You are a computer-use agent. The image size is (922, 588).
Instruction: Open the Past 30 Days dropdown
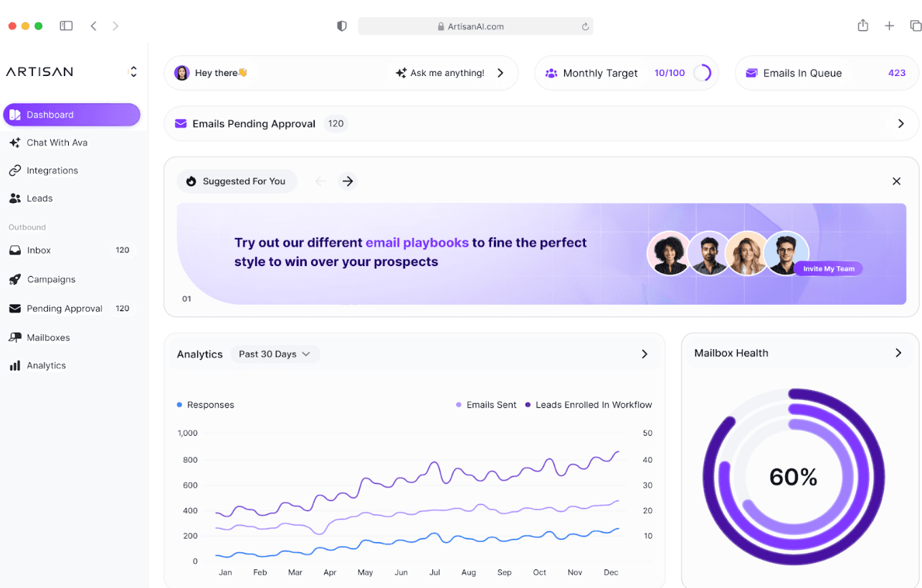[x=275, y=354]
